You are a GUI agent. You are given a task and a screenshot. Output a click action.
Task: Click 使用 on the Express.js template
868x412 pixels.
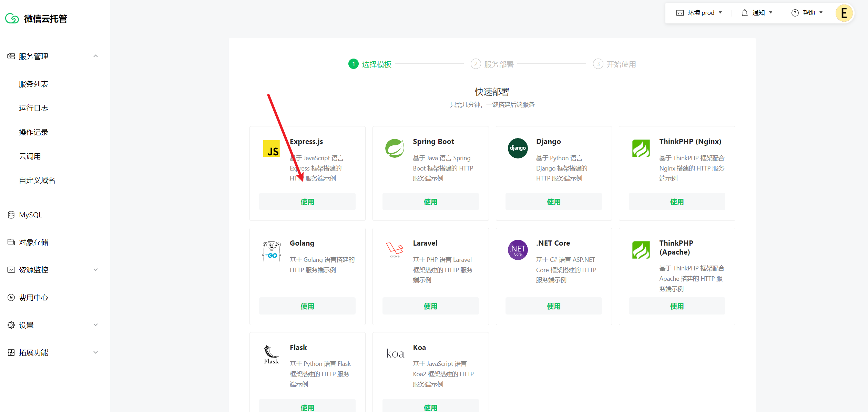307,202
